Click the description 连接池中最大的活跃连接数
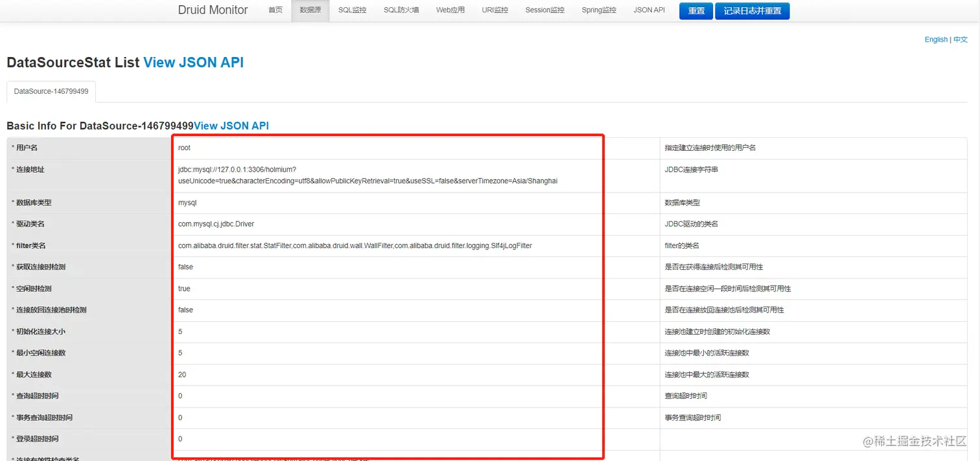 tap(707, 375)
